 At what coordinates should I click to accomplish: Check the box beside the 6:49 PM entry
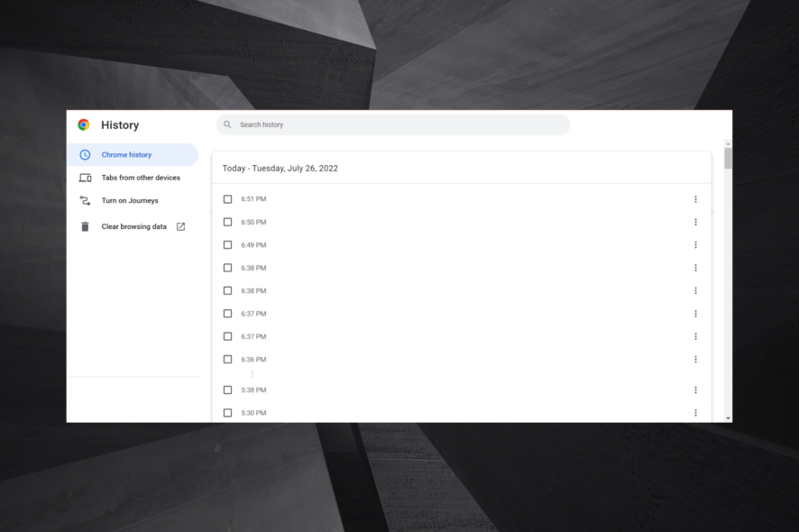coord(228,245)
